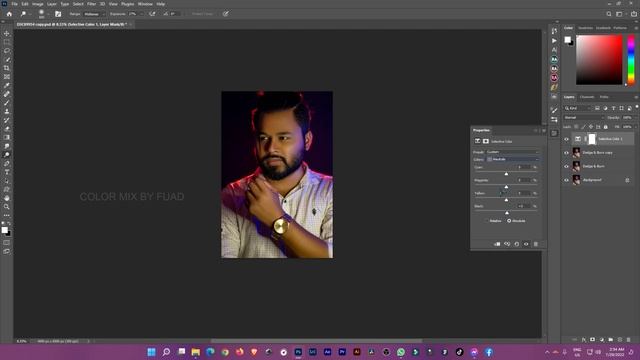
Task: Open Windows Start menu
Action: point(151,352)
